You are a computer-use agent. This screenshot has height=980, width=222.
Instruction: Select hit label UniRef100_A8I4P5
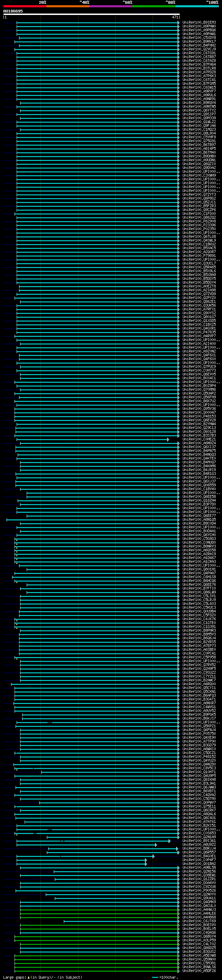click(x=199, y=149)
